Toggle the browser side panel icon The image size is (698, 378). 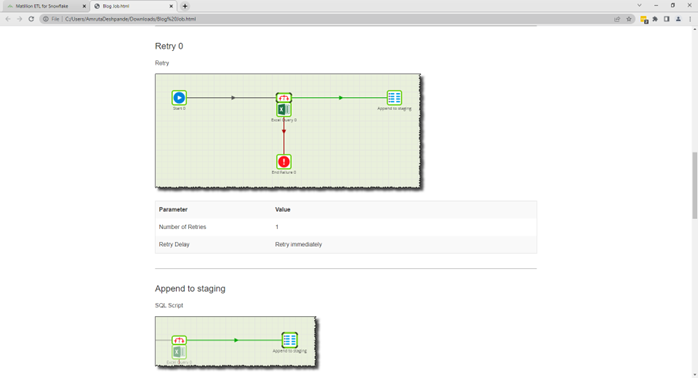666,19
